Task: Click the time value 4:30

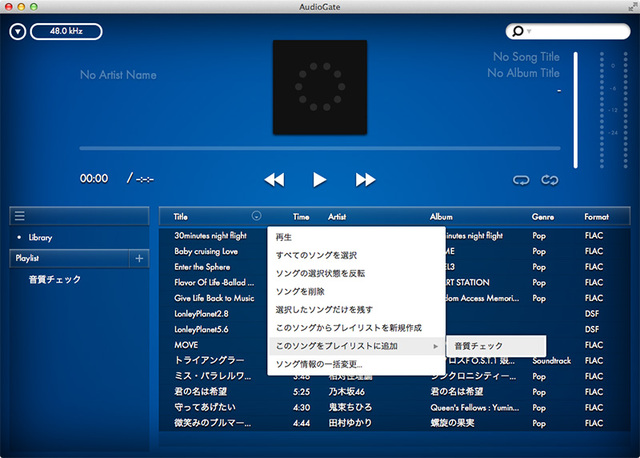Action: coord(301,407)
